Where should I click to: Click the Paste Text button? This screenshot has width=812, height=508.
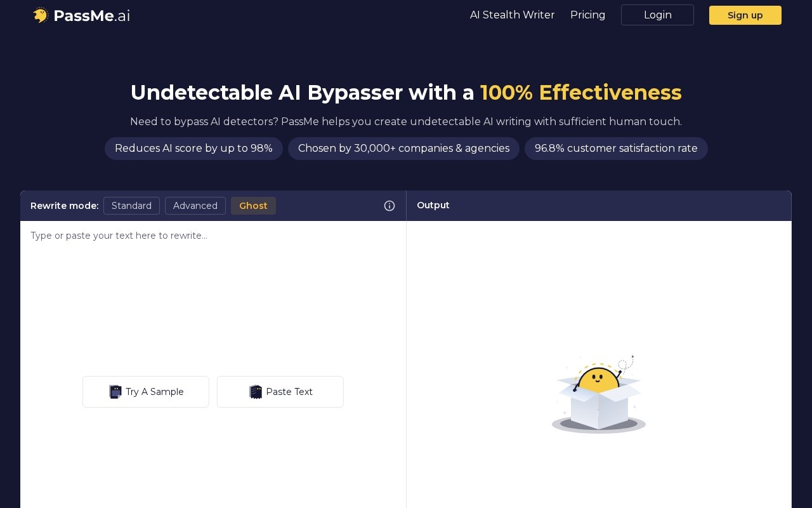280,392
